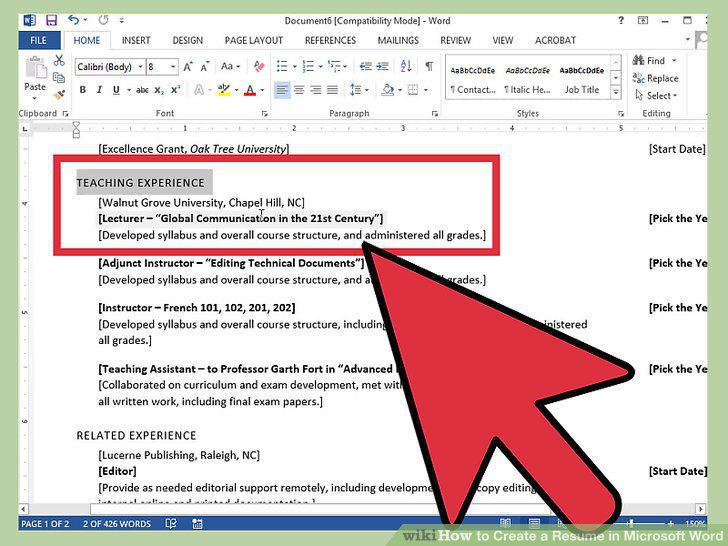Click the proofing book icon in status bar

click(x=171, y=524)
